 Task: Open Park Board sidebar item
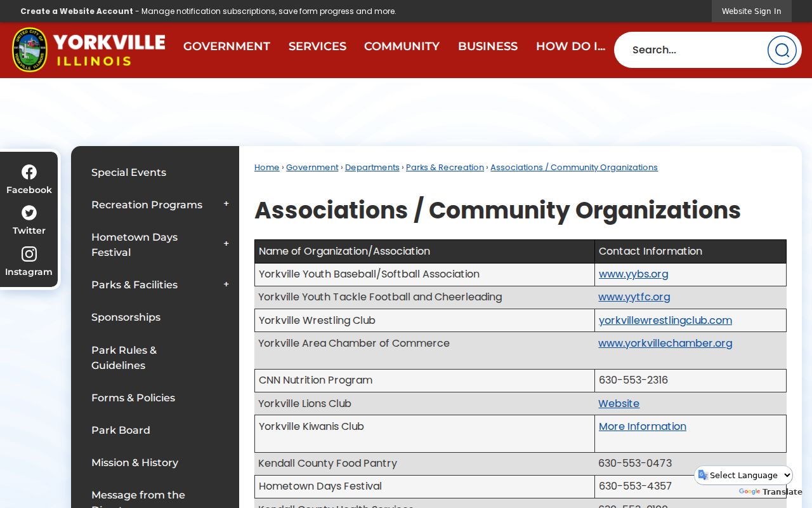point(121,431)
